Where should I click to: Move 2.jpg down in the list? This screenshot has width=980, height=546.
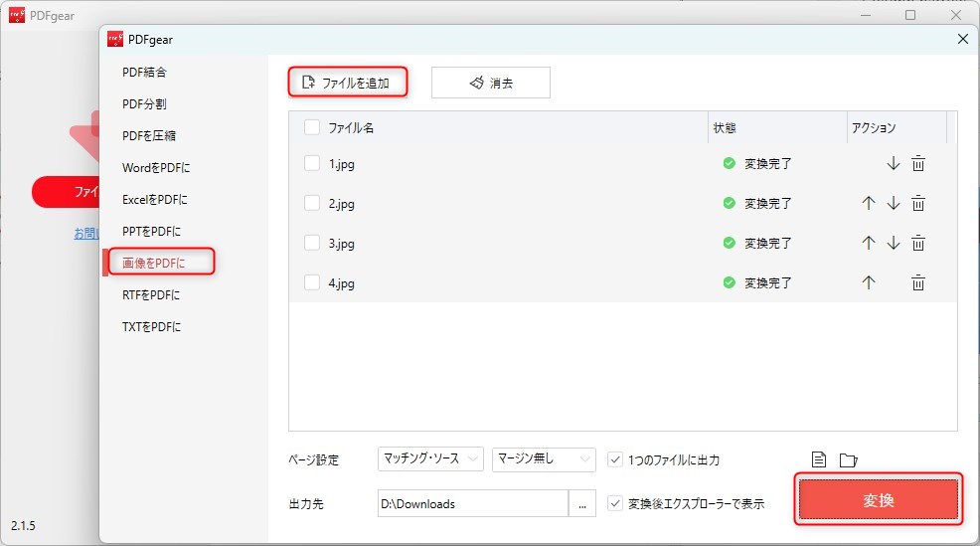(894, 203)
